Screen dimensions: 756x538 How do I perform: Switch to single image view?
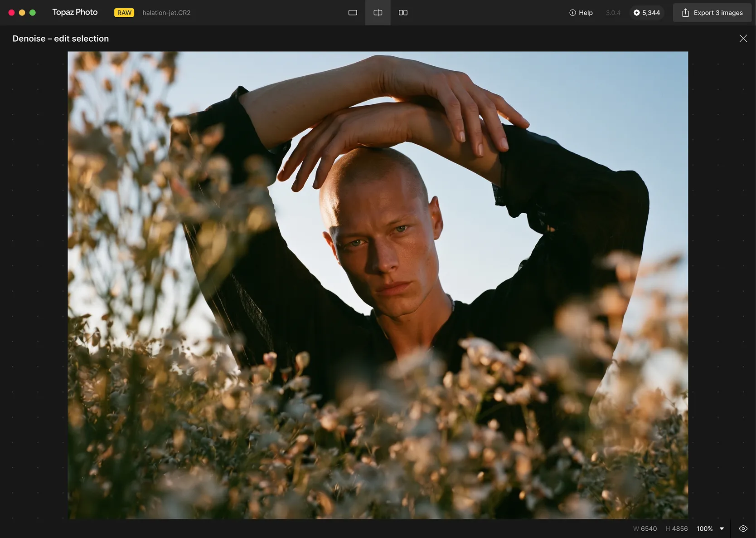click(353, 13)
